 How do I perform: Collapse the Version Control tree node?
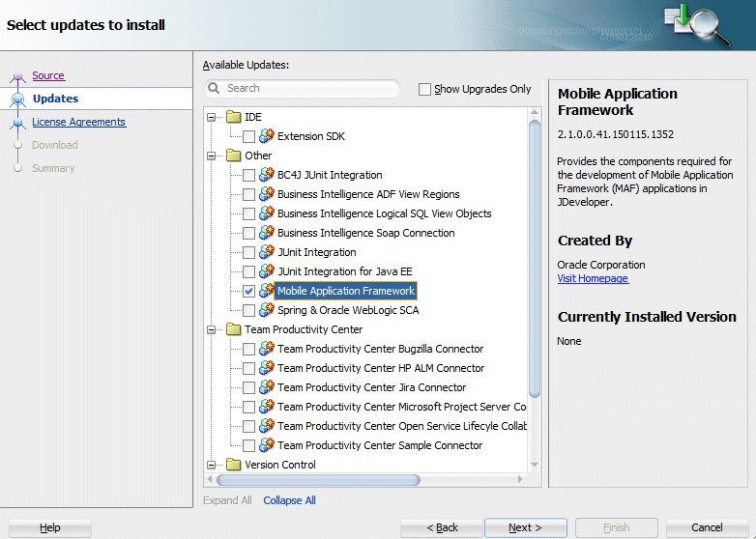click(211, 465)
